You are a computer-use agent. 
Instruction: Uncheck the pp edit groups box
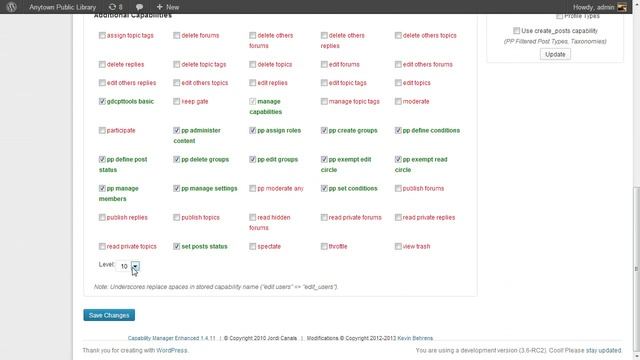[253, 160]
